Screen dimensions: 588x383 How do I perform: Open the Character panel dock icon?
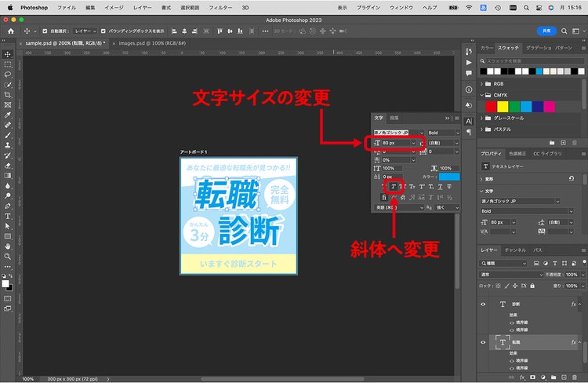point(469,122)
